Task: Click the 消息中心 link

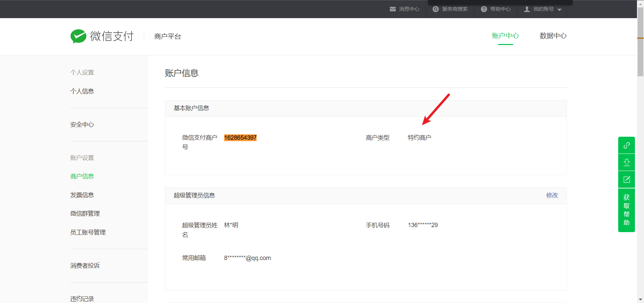Action: click(x=409, y=9)
